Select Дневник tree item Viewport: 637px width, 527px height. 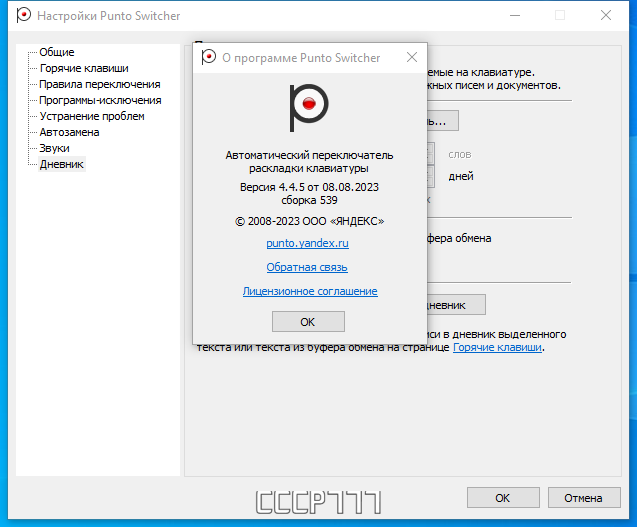click(x=62, y=164)
